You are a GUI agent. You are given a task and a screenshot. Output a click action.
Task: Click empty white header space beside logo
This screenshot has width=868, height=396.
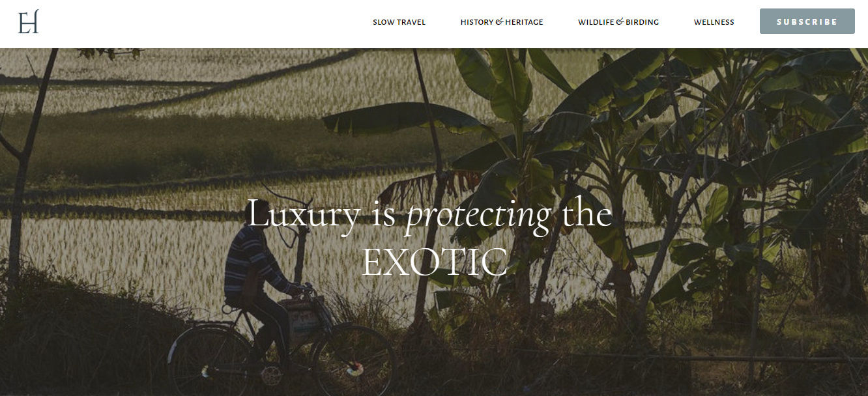click(x=195, y=23)
